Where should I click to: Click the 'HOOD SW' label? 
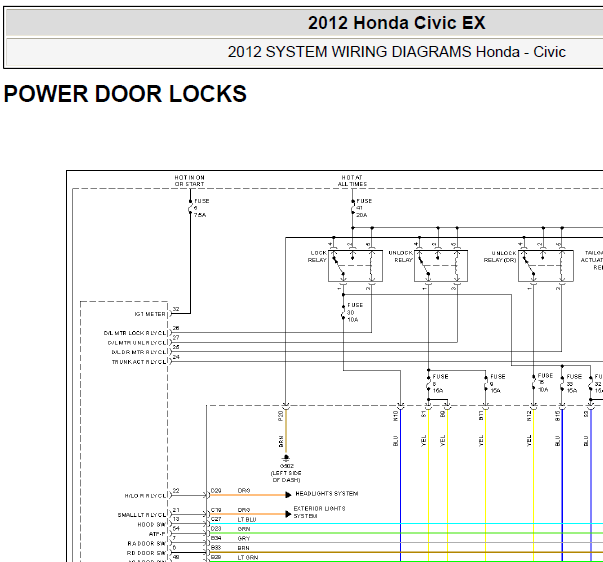(152, 524)
